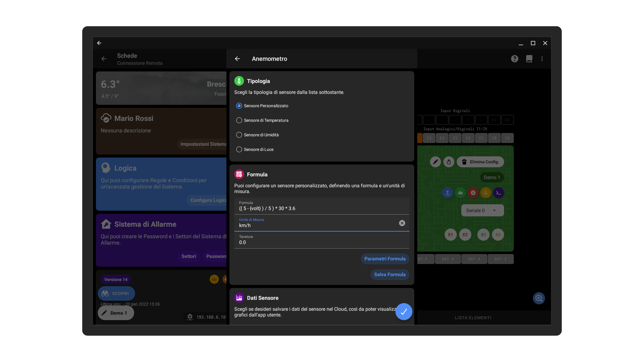Image resolution: width=644 pixels, height=362 pixels.
Task: Click the Formula input field
Action: point(321,208)
